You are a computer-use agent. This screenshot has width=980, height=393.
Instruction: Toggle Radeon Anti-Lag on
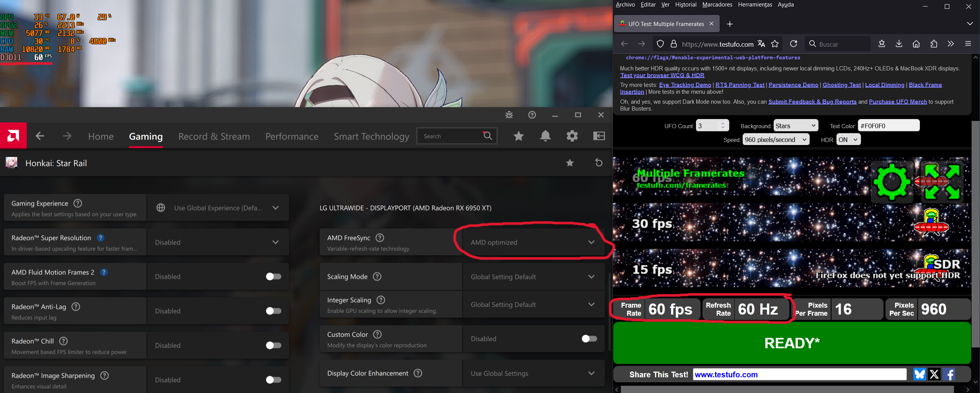pyautogui.click(x=273, y=311)
